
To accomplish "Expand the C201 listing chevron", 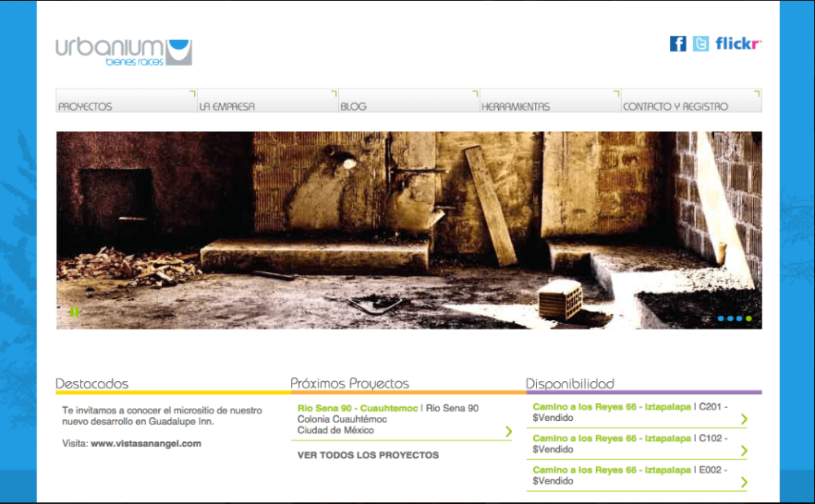I will pyautogui.click(x=743, y=419).
